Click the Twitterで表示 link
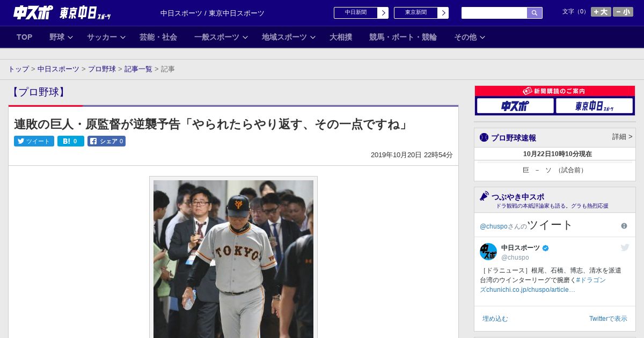The height and width of the screenshot is (338, 644). tap(608, 319)
